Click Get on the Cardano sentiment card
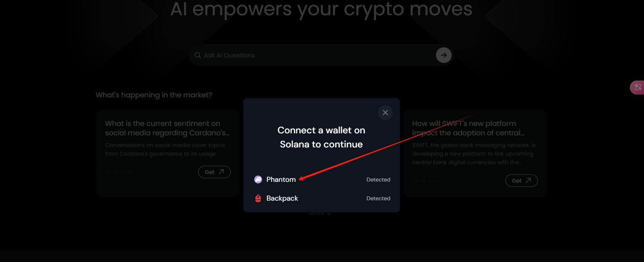This screenshot has height=262, width=644. [x=214, y=172]
